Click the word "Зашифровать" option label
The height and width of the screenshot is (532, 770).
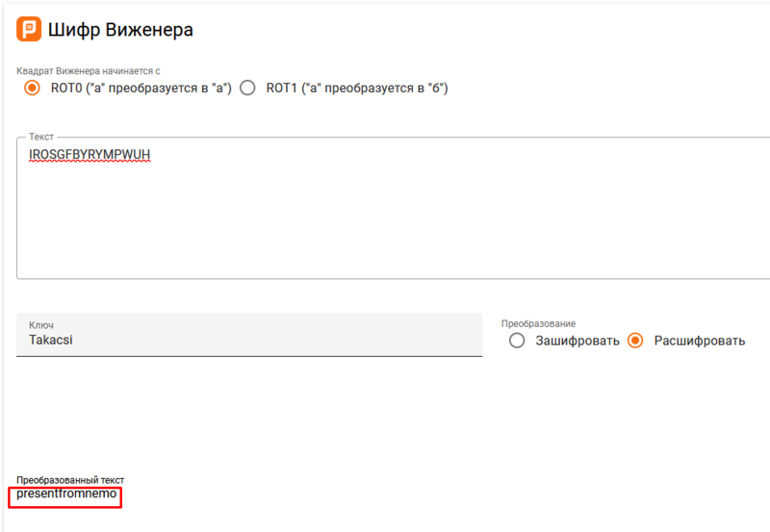(577, 341)
